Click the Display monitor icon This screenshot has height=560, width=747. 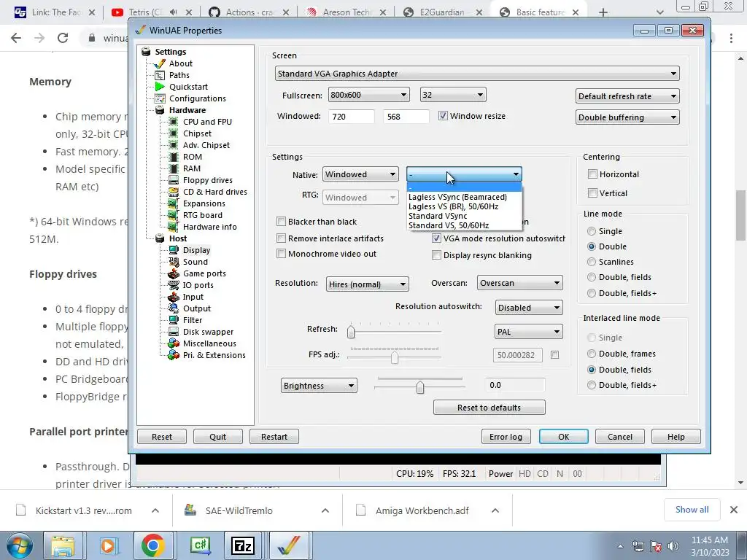174,250
